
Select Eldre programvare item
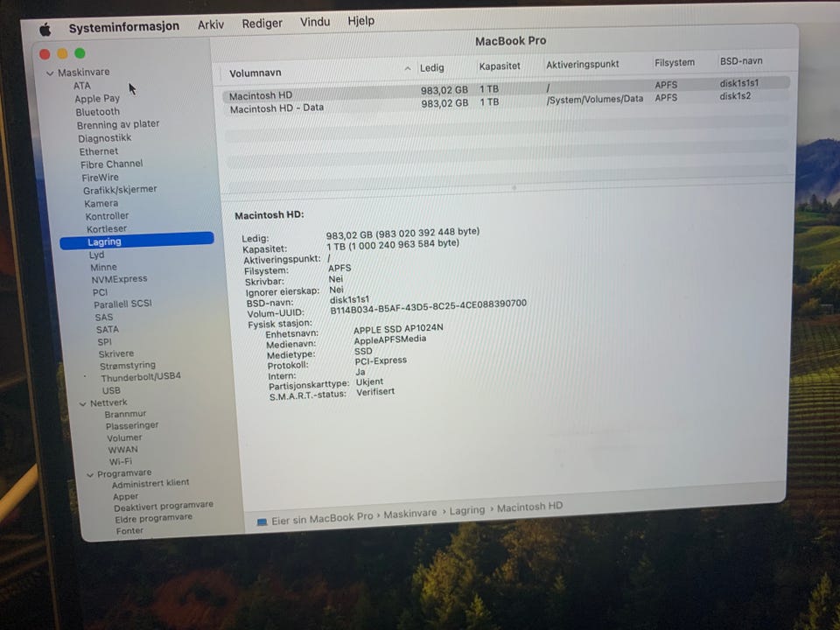click(153, 519)
